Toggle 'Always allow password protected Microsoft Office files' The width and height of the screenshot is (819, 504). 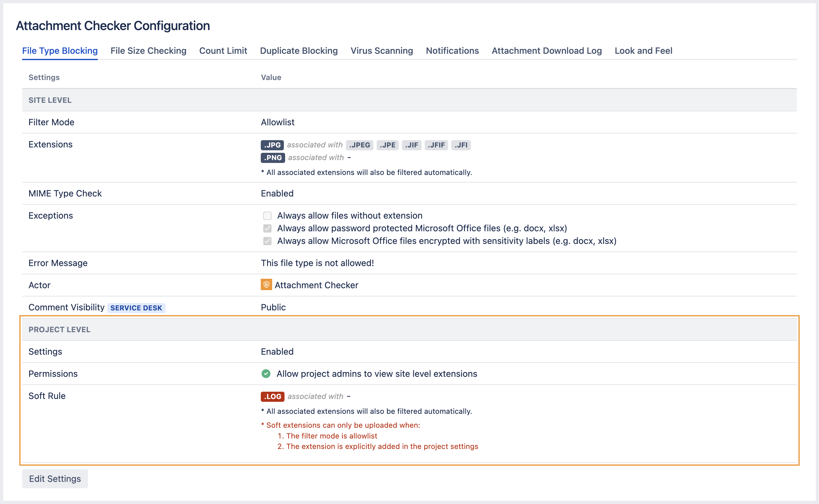pyautogui.click(x=267, y=228)
